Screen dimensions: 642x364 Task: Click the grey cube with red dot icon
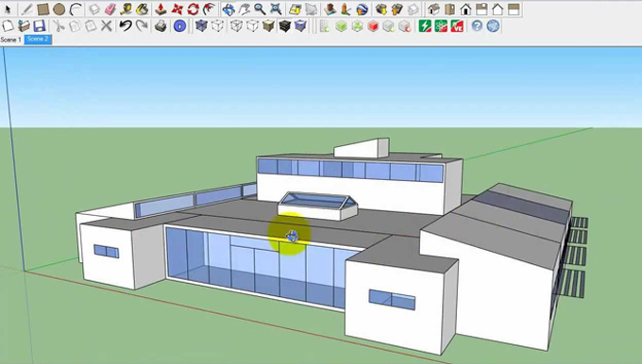click(x=404, y=26)
